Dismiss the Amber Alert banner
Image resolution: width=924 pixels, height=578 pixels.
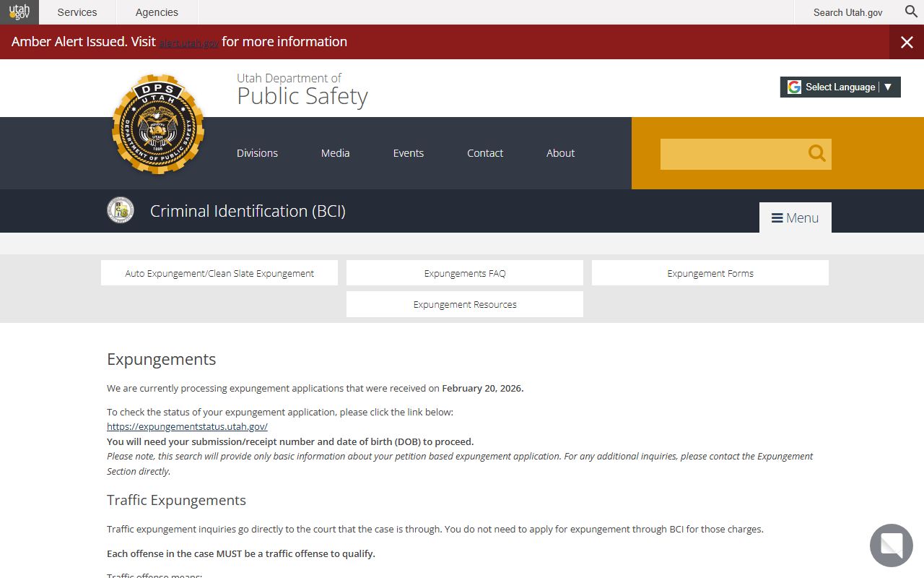click(x=907, y=42)
